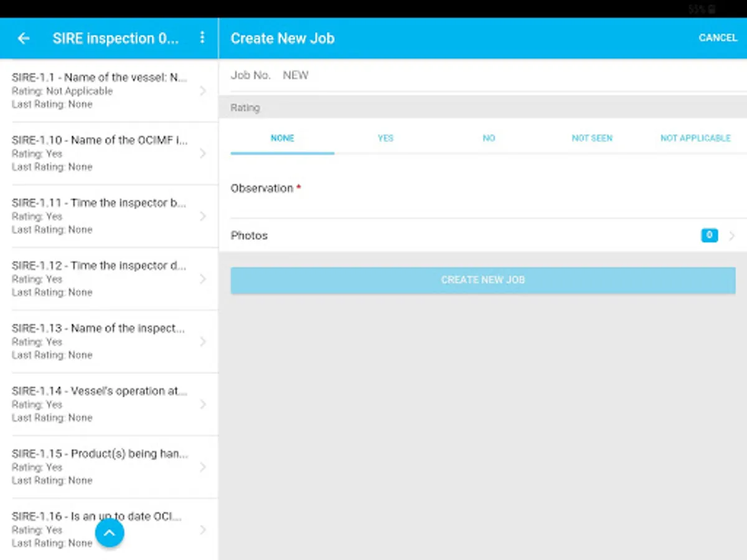Open the three-dot overflow menu
Screen dimensions: 747x560
point(202,38)
